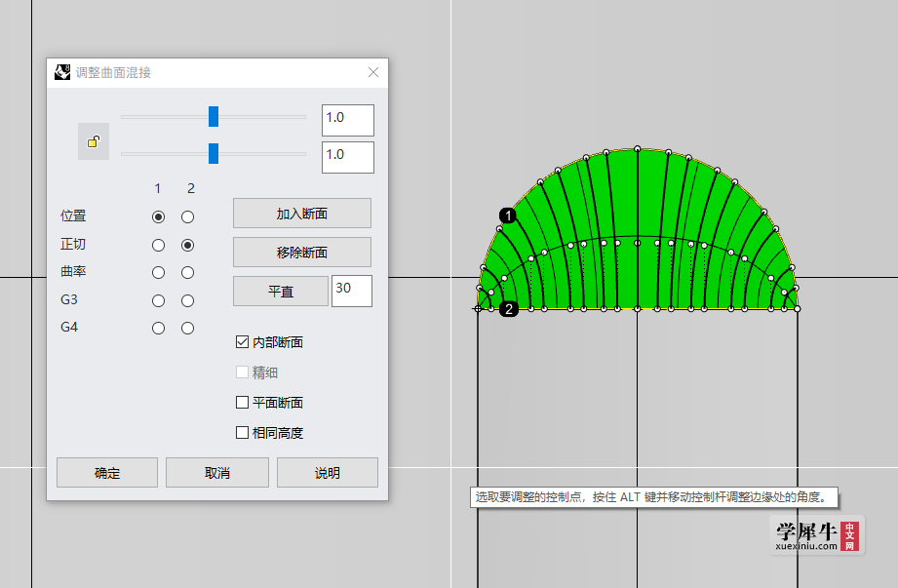Click the G3 label
The width and height of the screenshot is (898, 588).
pyautogui.click(x=68, y=299)
